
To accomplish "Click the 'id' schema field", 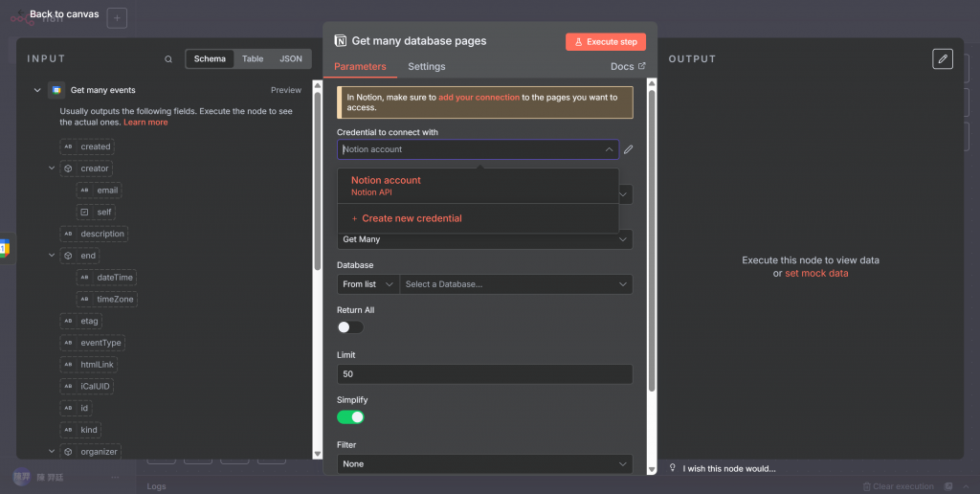I will (76, 409).
